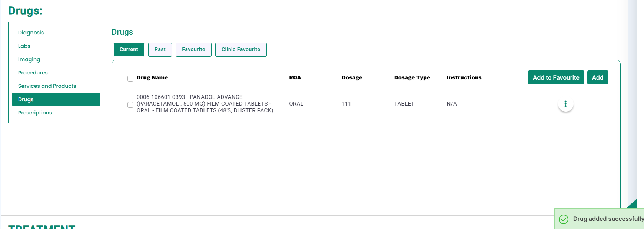The height and width of the screenshot is (229, 644).
Task: Select the Current drugs tab
Action: click(x=129, y=50)
